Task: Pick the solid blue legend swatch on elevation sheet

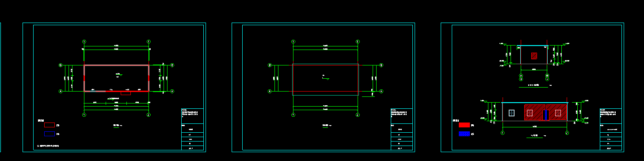Action: [464, 134]
